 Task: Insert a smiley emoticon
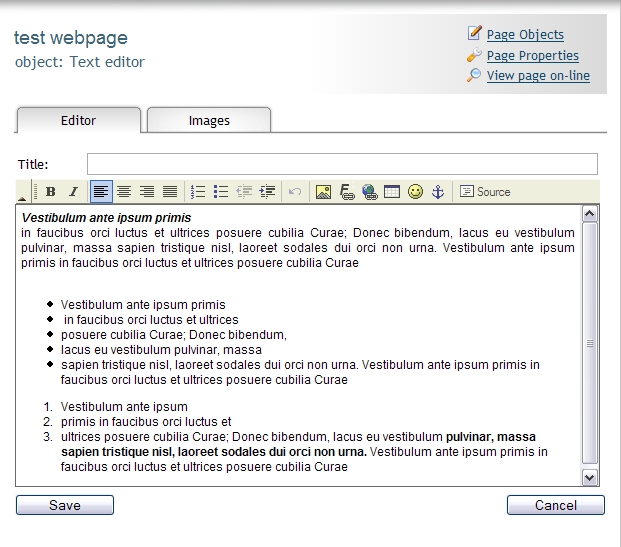coord(415,192)
